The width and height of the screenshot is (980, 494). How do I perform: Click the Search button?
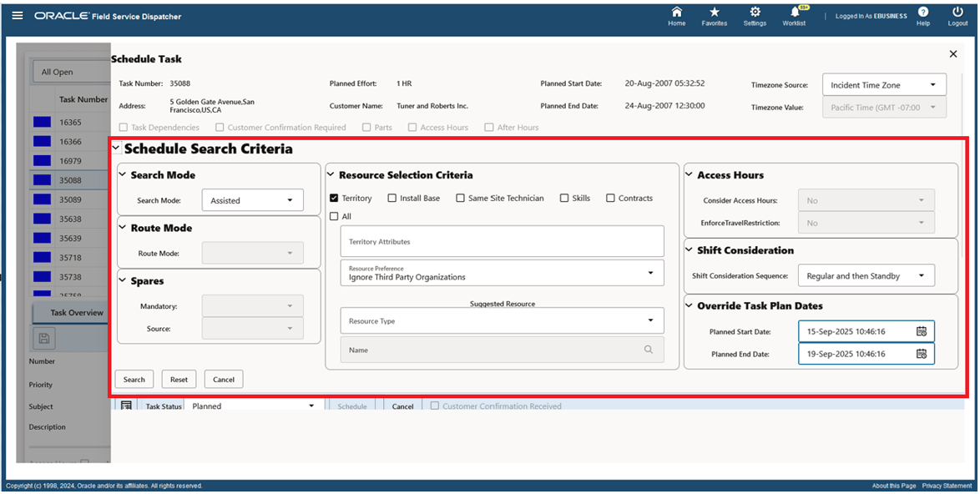[134, 379]
